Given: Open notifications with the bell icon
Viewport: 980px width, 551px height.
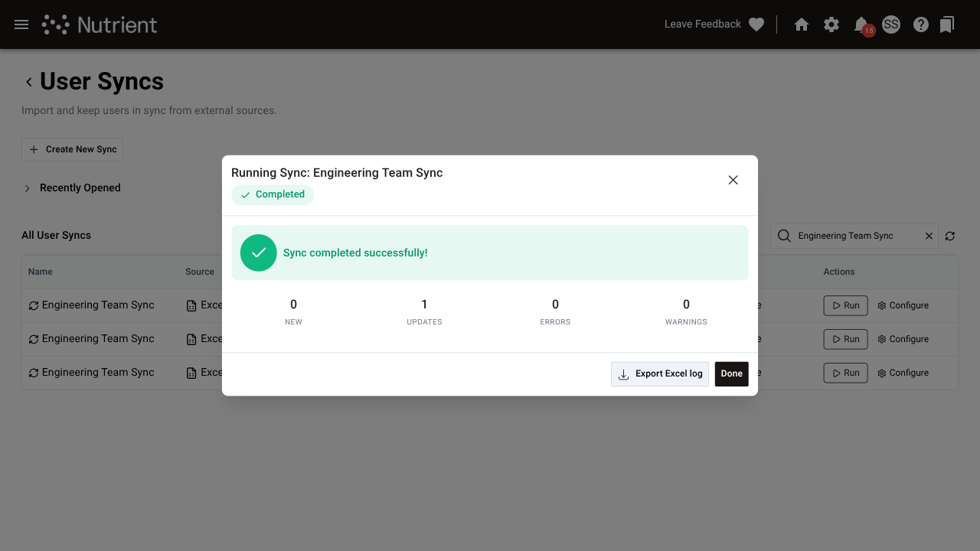Looking at the screenshot, I should click(861, 24).
